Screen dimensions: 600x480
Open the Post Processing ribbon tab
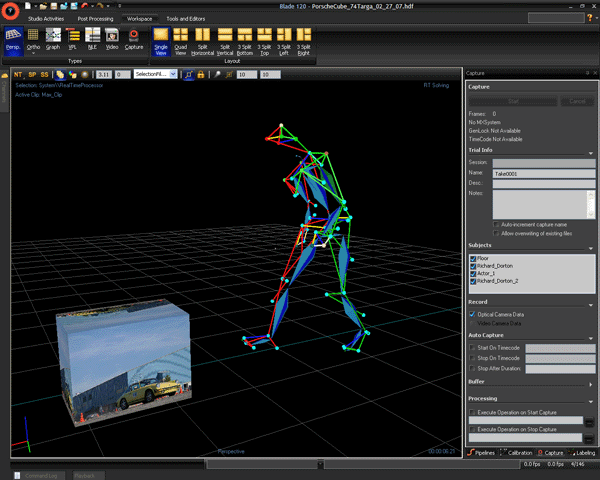pyautogui.click(x=95, y=18)
